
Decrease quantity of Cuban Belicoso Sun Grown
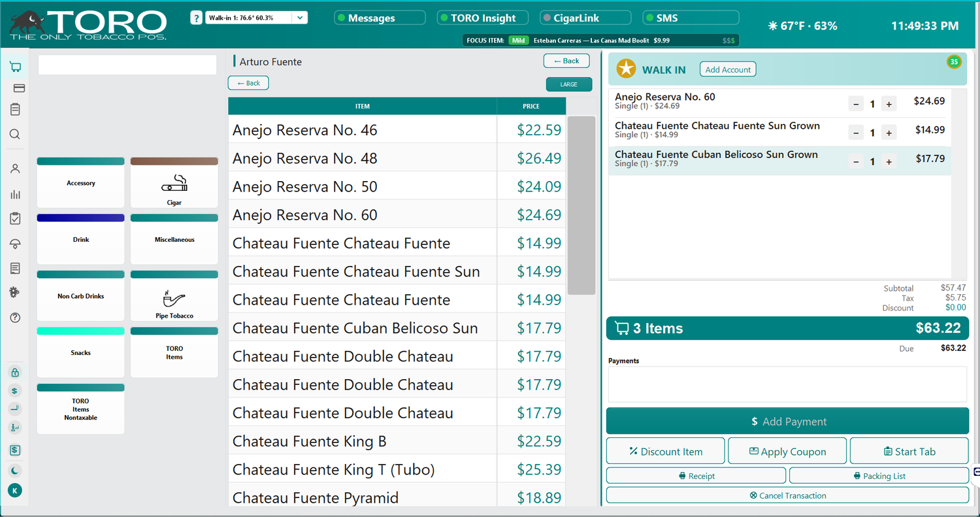tap(856, 161)
